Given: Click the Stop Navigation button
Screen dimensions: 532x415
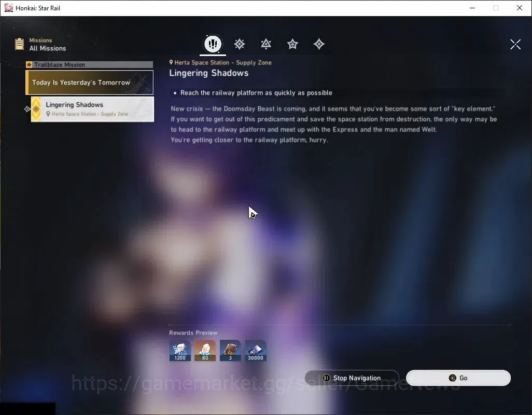Looking at the screenshot, I should pyautogui.click(x=352, y=378).
